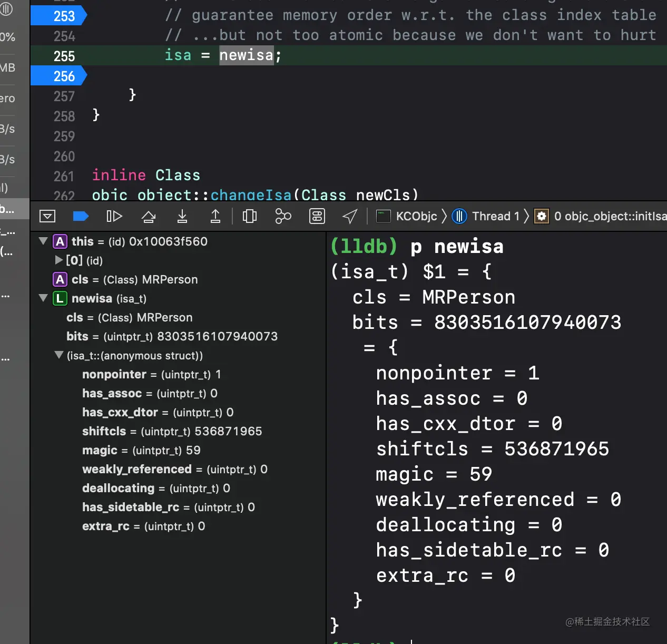667x644 pixels.
Task: Toggle the breakpoint on line 253
Action: (x=59, y=16)
